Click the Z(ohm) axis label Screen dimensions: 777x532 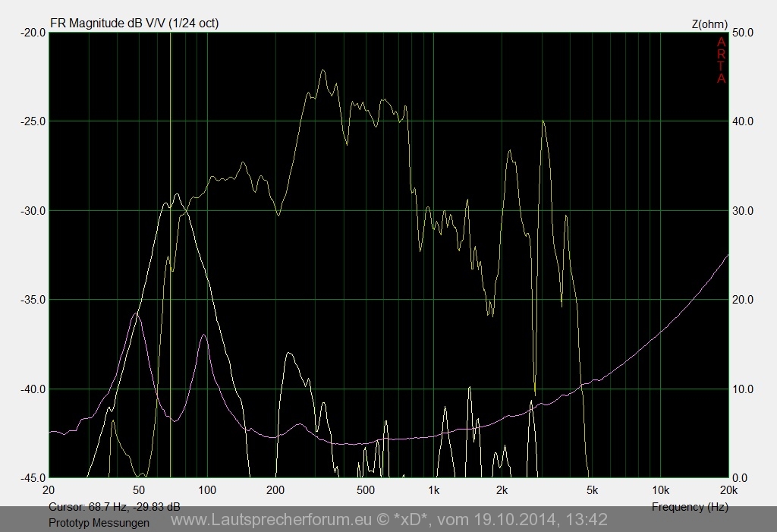[709, 24]
